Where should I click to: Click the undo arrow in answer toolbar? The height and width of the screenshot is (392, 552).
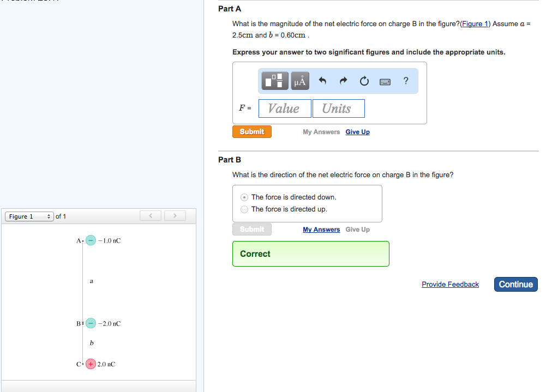pyautogui.click(x=322, y=81)
